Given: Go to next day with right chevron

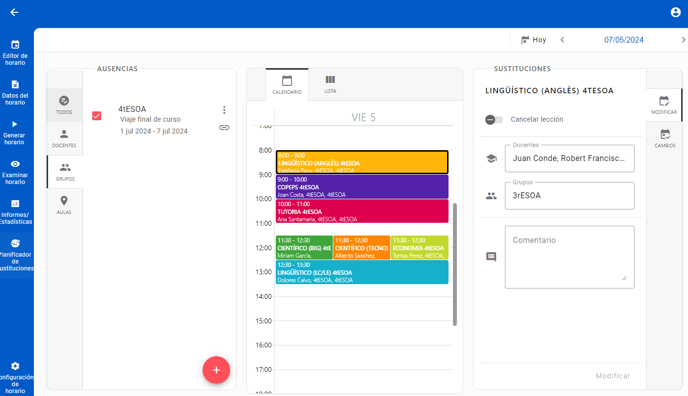Looking at the screenshot, I should pos(683,40).
